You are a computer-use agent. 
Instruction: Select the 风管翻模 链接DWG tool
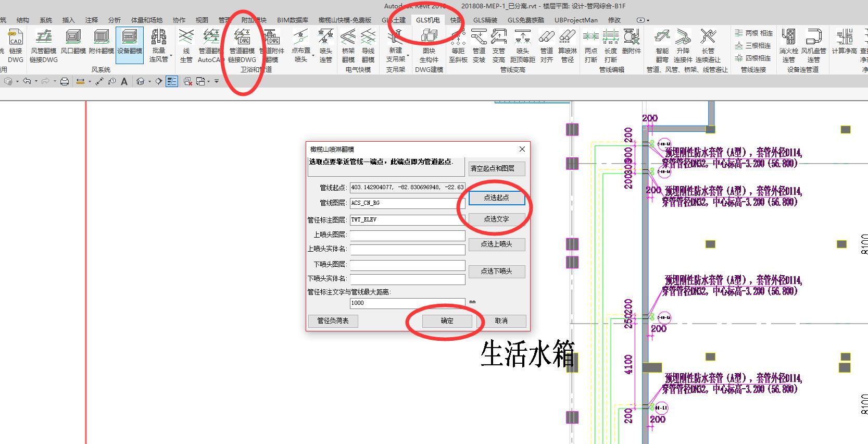[x=44, y=46]
